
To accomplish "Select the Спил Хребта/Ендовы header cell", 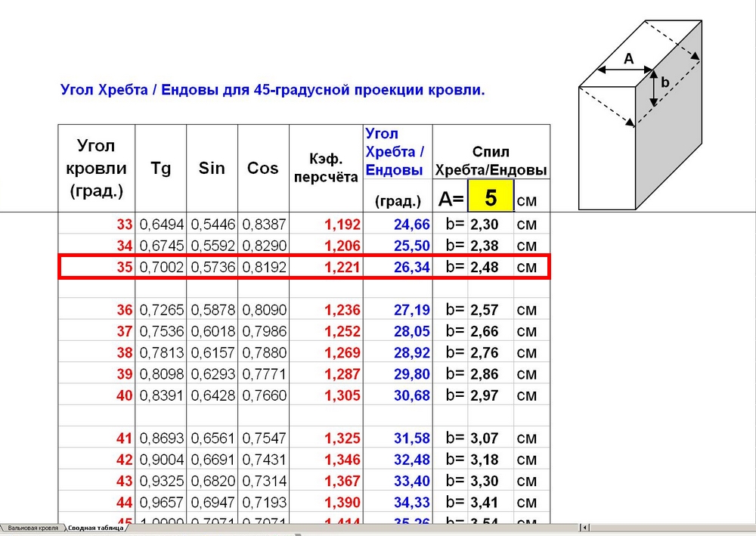I will pos(491,161).
